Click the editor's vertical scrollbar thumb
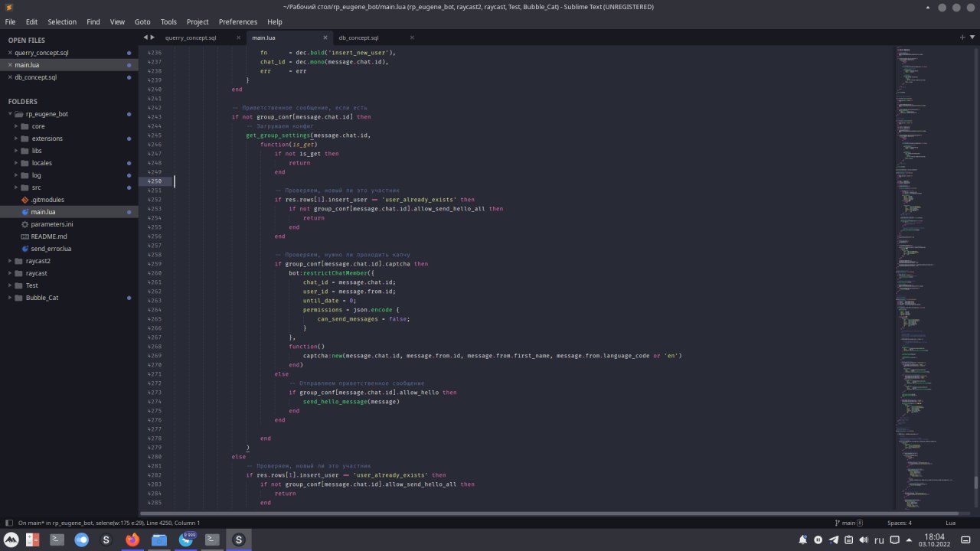This screenshot has width=980, height=551. [x=975, y=482]
